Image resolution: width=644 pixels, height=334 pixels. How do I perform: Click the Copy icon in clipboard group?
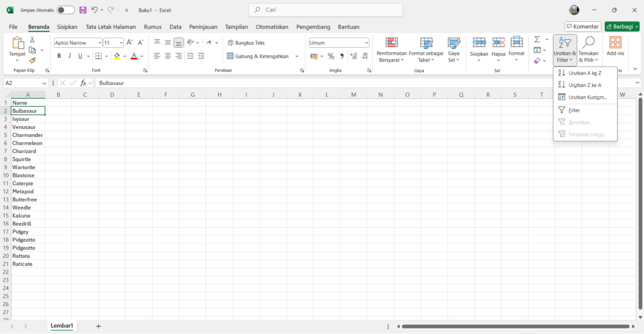[x=32, y=50]
